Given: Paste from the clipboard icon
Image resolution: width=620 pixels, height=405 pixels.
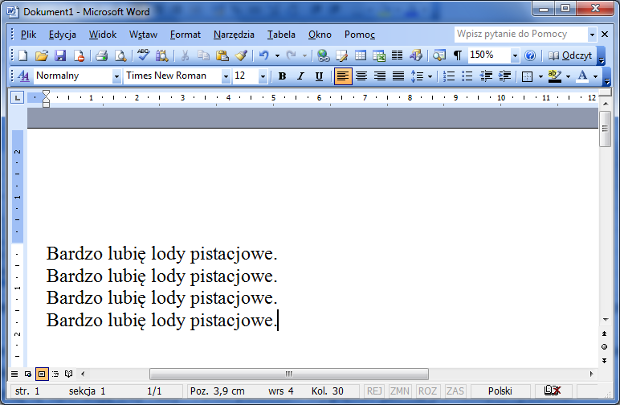Looking at the screenshot, I should point(222,55).
